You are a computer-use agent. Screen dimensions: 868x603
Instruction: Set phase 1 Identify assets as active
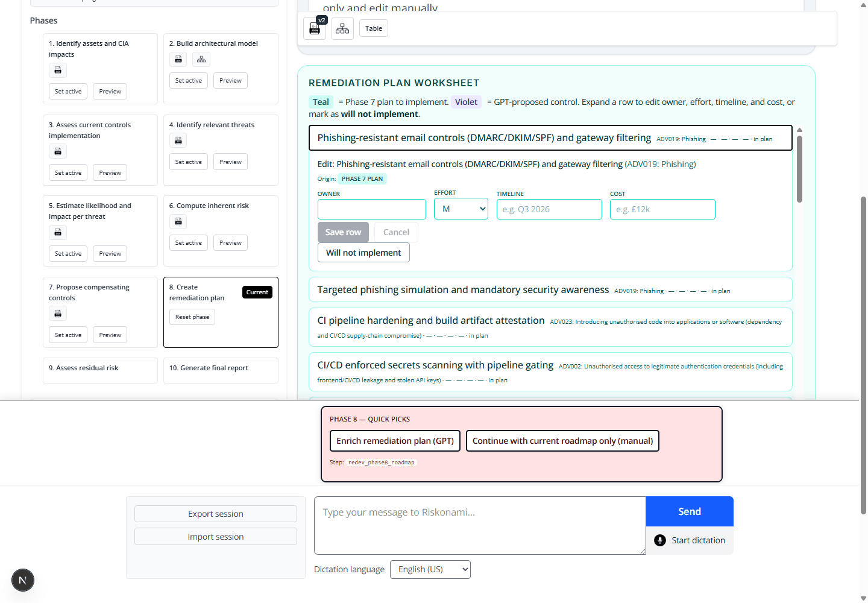[x=68, y=92]
